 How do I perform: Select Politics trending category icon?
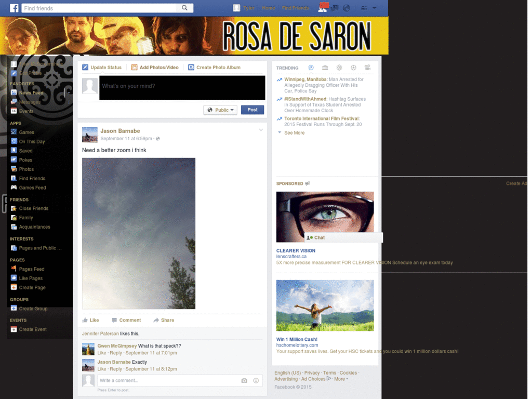pos(325,68)
